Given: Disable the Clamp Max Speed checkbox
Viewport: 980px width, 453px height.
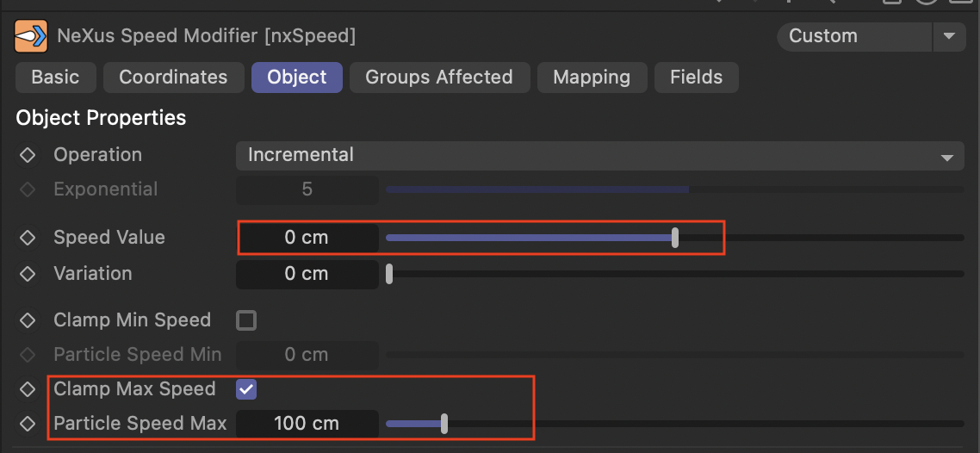Looking at the screenshot, I should (246, 389).
